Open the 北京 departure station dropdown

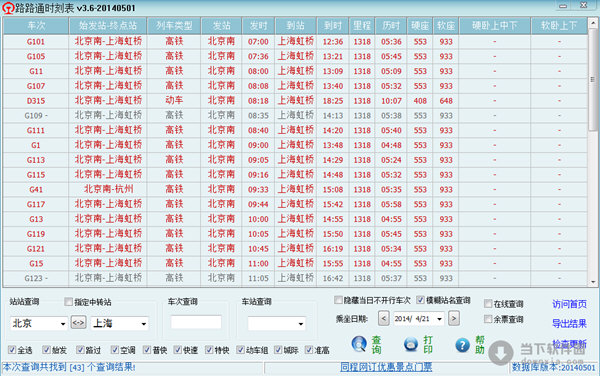[63, 324]
